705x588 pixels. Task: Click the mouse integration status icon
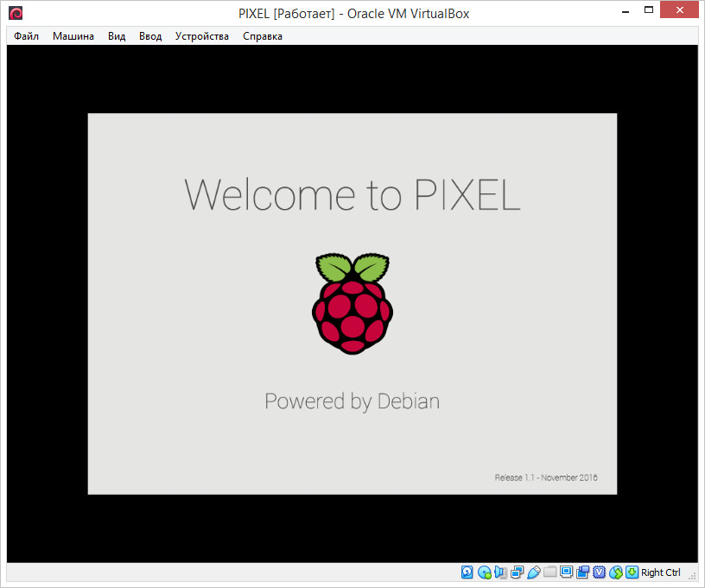[615, 572]
